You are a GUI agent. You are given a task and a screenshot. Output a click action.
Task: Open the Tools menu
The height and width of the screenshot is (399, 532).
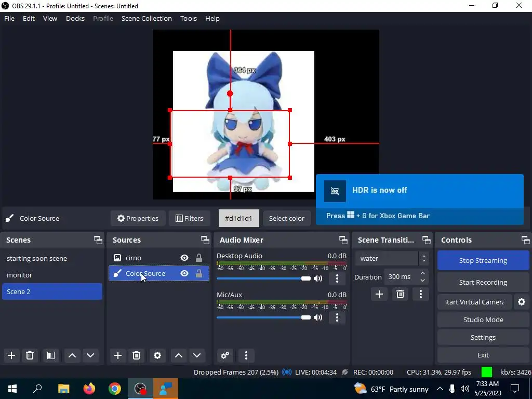188,18
